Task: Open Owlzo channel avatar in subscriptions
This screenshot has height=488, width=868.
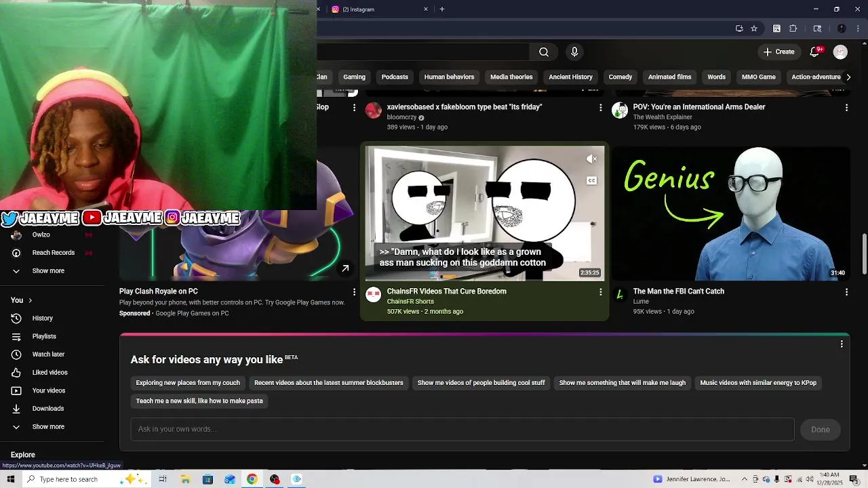Action: 16,235
